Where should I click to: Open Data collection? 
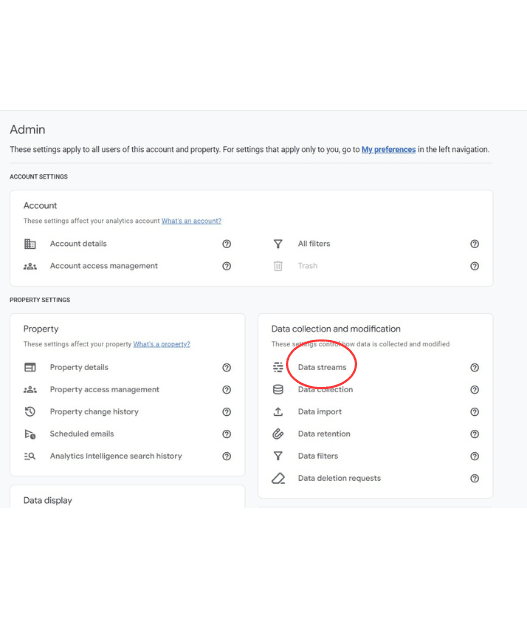click(x=325, y=390)
